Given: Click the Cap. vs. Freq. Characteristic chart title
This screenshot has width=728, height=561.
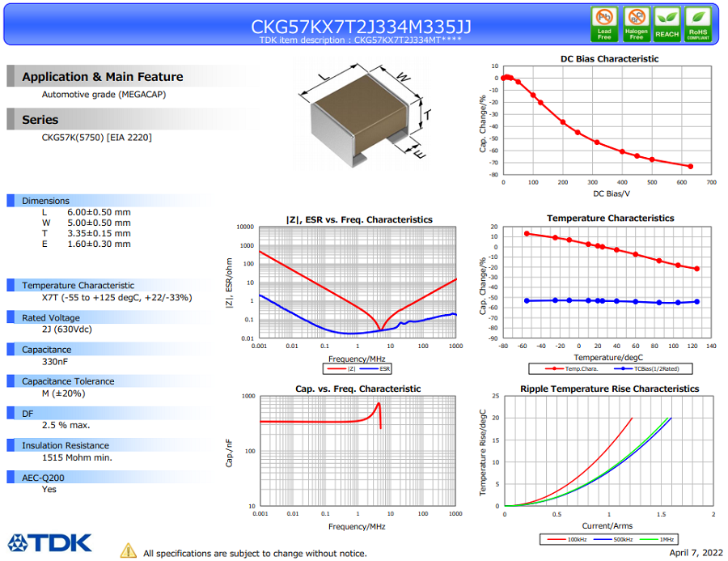Looking at the screenshot, I should (x=358, y=389).
